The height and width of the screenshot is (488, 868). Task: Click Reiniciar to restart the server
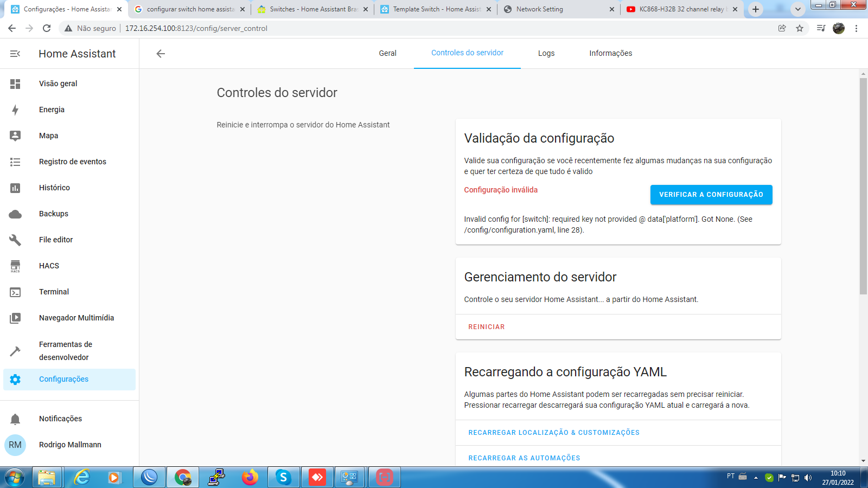click(487, 327)
